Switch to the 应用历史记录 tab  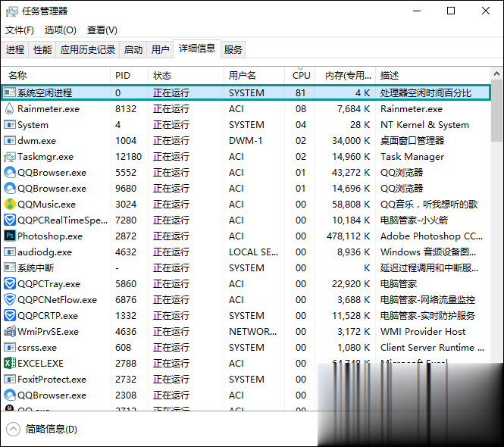(x=88, y=49)
